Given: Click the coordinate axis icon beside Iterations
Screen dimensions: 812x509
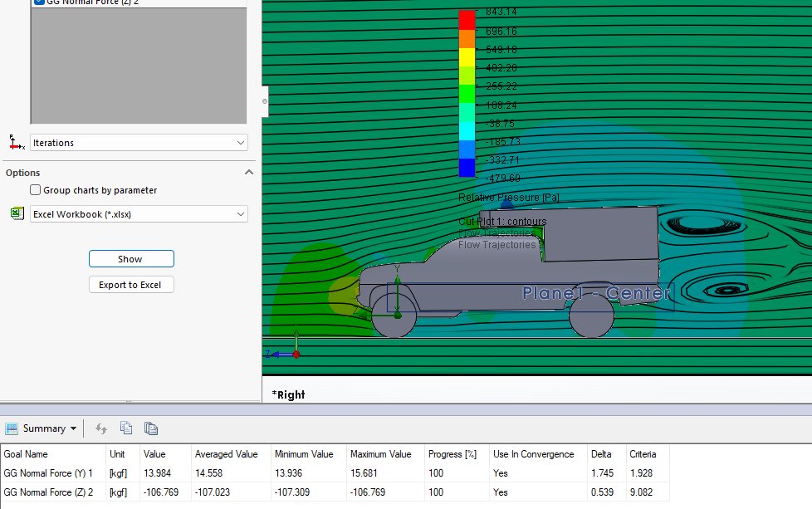Looking at the screenshot, I should [x=17, y=142].
